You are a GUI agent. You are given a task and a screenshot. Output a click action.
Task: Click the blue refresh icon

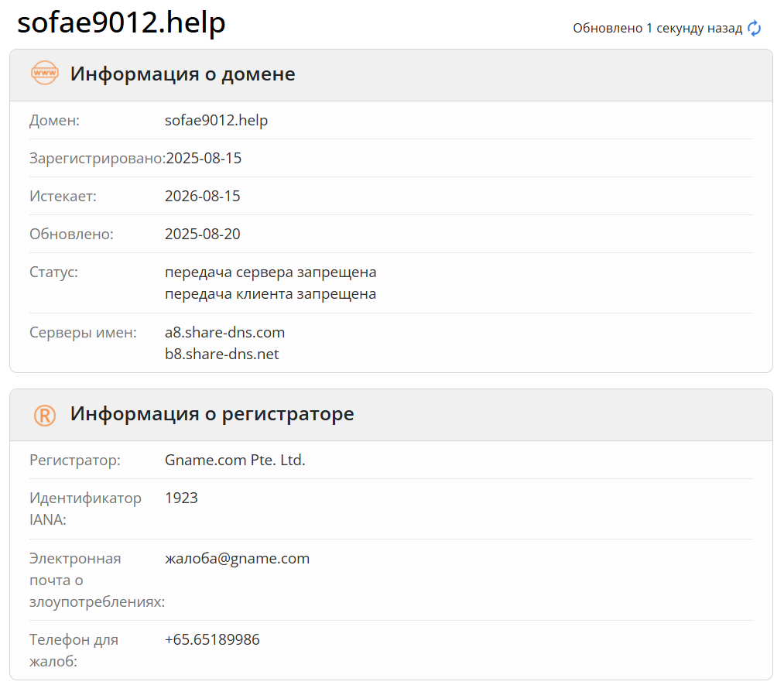coord(754,29)
